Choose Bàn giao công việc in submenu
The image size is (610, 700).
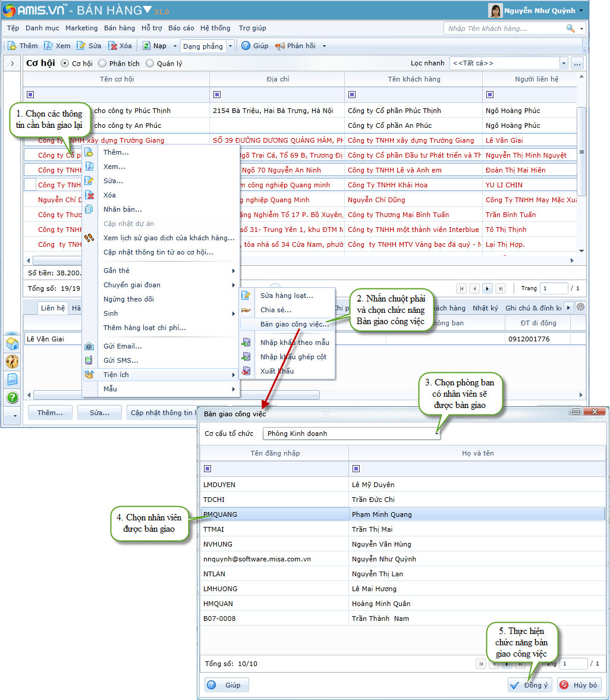[294, 324]
